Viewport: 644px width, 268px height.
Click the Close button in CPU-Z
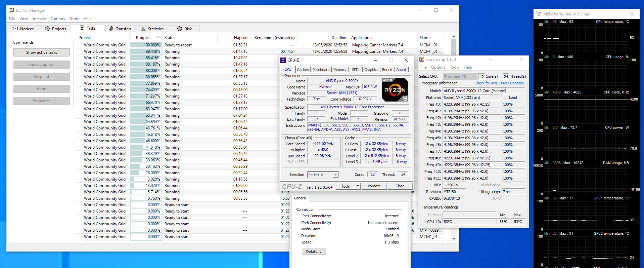pos(400,186)
